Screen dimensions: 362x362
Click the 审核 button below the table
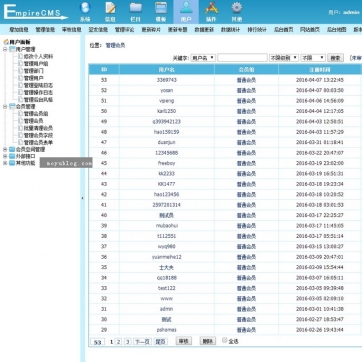point(184,341)
